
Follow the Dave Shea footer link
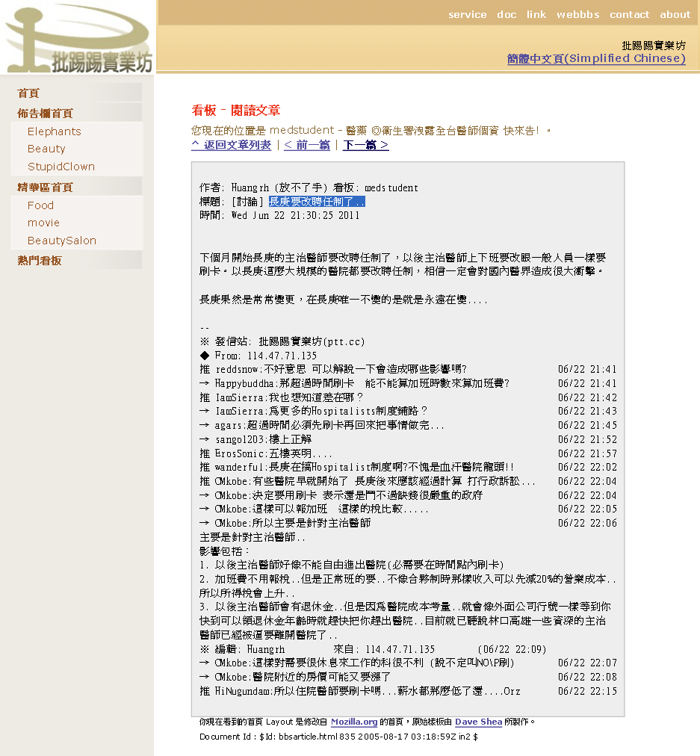tap(478, 722)
